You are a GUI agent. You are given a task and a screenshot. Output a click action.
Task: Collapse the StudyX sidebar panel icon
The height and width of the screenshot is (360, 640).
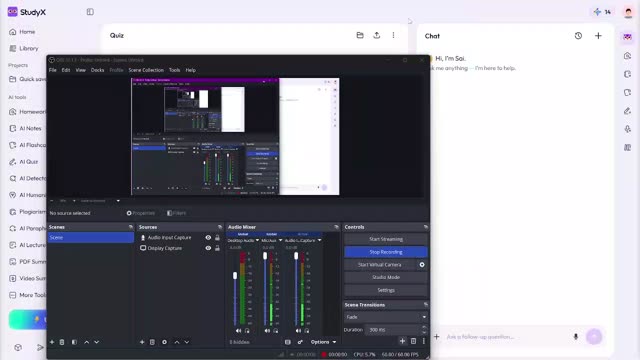coord(90,12)
